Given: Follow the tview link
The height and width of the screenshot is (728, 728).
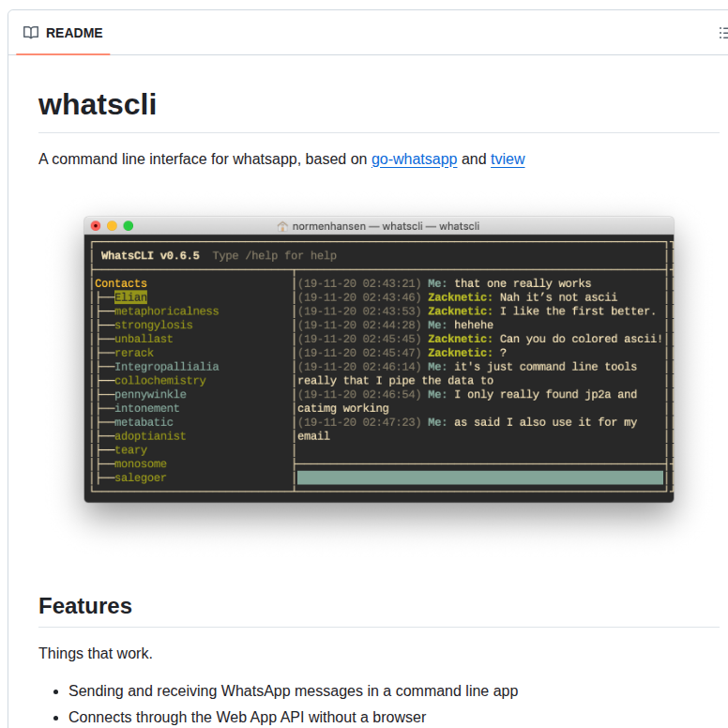Looking at the screenshot, I should 508,159.
